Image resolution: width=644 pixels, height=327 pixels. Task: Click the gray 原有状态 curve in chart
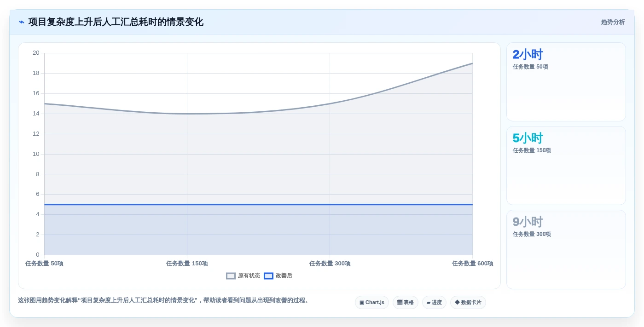[258, 112]
